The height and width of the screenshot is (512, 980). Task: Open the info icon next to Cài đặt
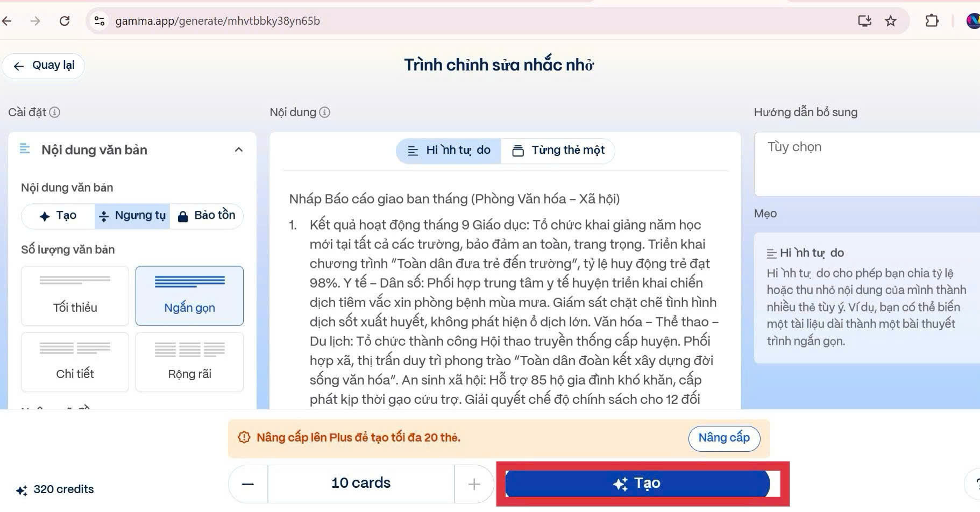pos(55,112)
